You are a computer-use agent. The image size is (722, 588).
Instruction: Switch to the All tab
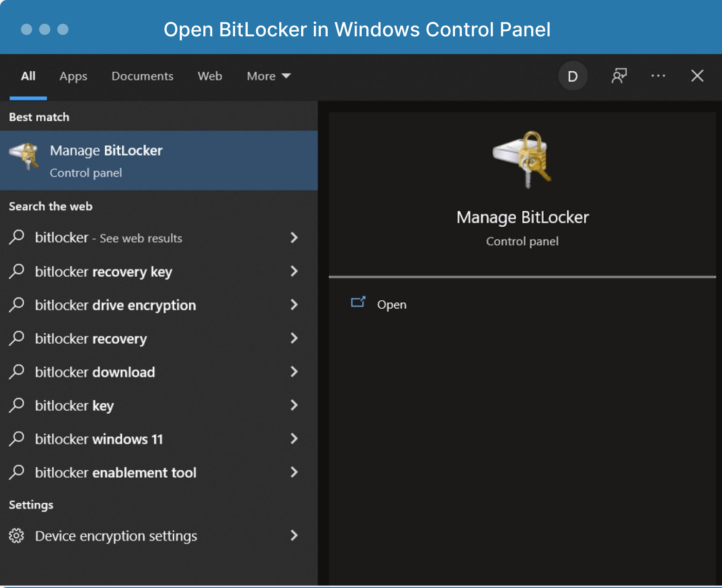[28, 76]
